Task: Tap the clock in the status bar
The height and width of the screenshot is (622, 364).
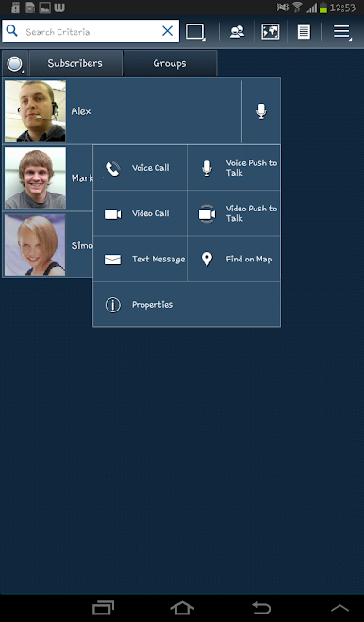Action: [x=342, y=8]
